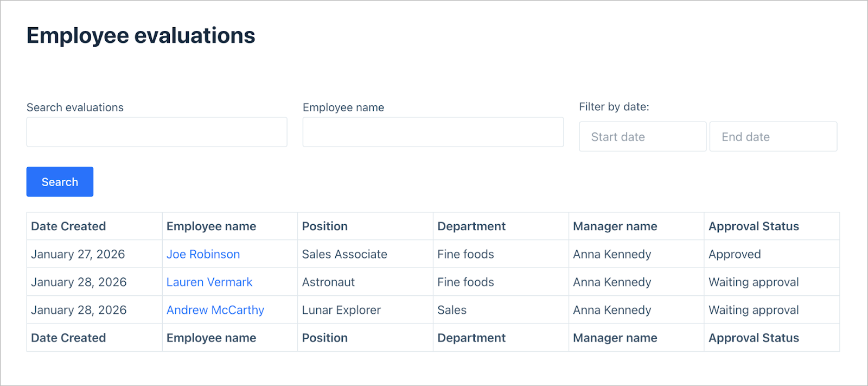
Task: Open Joe Robinson's evaluation
Action: pyautogui.click(x=203, y=254)
